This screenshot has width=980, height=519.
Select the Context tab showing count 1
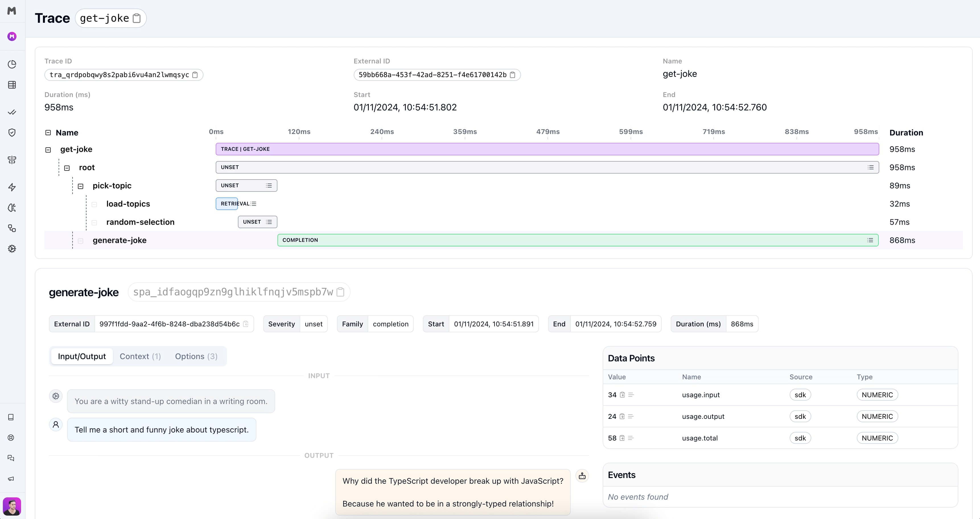[x=140, y=356]
